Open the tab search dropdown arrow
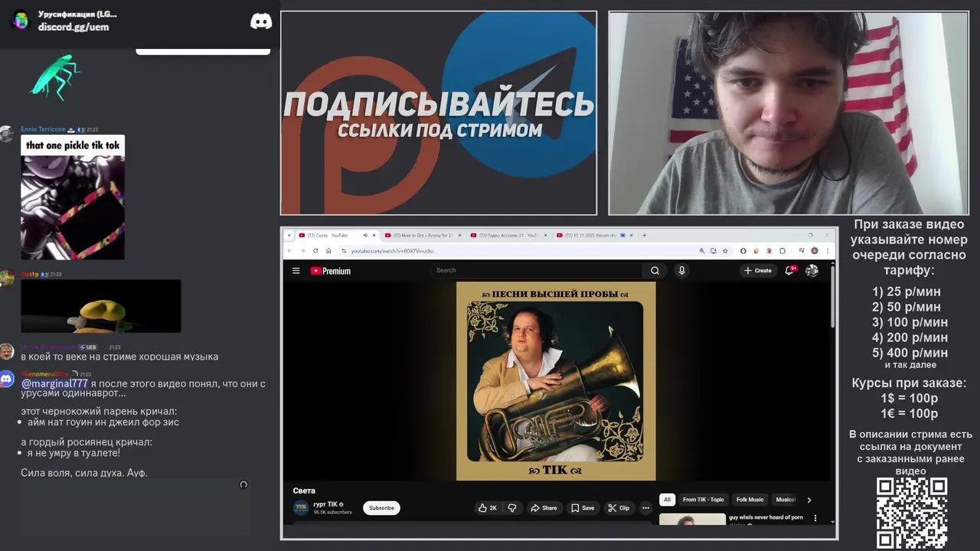Screen dimensions: 980x551 point(288,235)
